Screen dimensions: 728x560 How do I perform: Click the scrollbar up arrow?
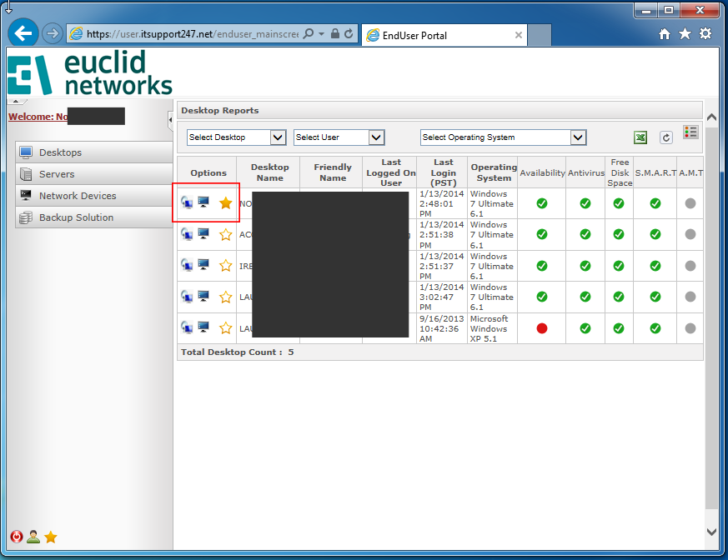pyautogui.click(x=711, y=117)
